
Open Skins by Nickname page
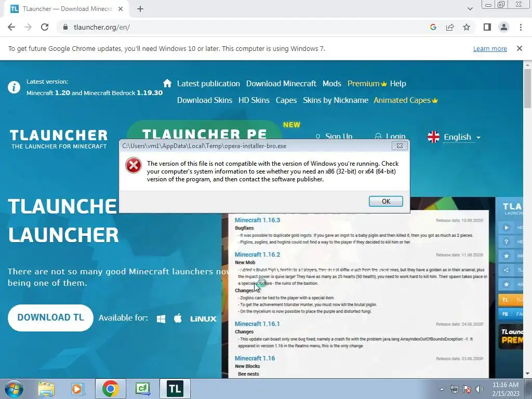[336, 100]
